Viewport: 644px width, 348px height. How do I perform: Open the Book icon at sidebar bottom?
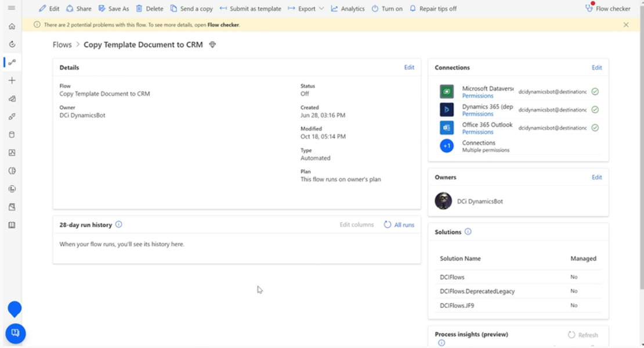click(12, 225)
